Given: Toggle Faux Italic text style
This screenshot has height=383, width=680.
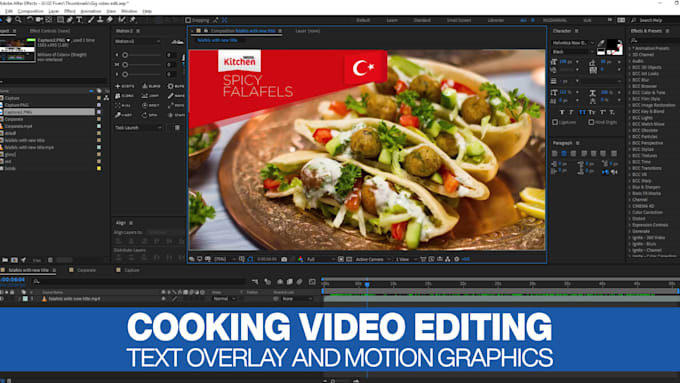Looking at the screenshot, I should click(x=572, y=112).
